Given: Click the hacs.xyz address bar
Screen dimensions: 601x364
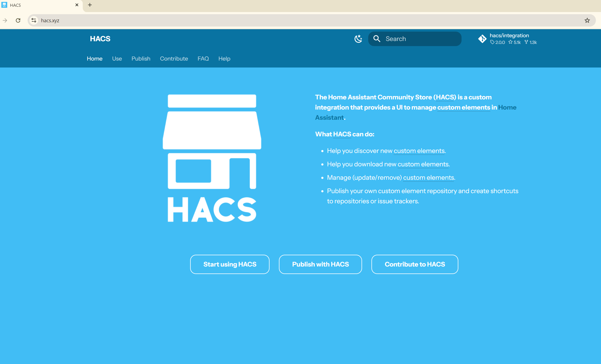Looking at the screenshot, I should (x=311, y=20).
